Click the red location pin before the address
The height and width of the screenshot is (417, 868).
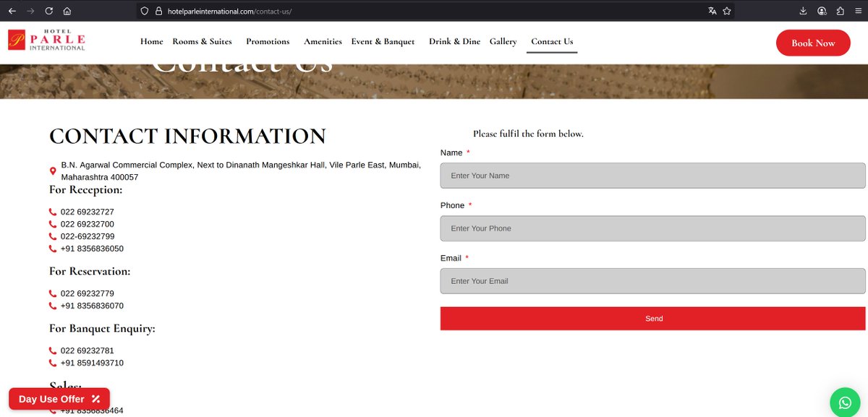(x=52, y=171)
